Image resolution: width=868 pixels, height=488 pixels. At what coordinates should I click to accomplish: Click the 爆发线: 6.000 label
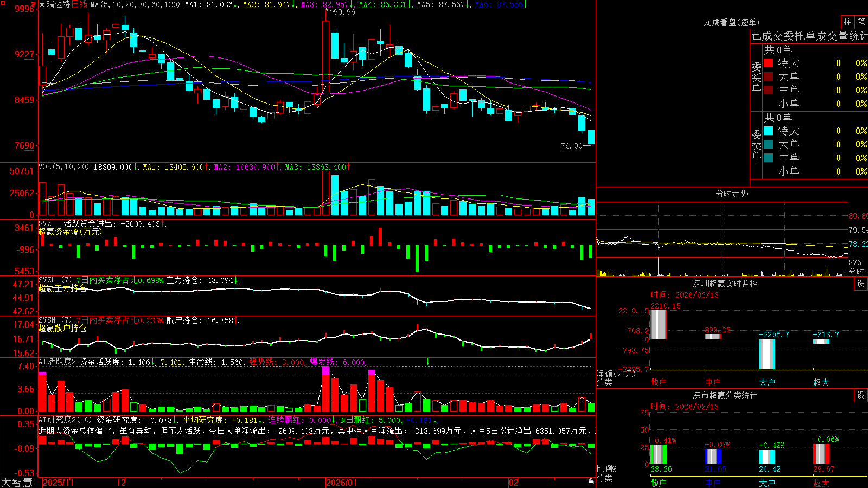click(x=337, y=362)
